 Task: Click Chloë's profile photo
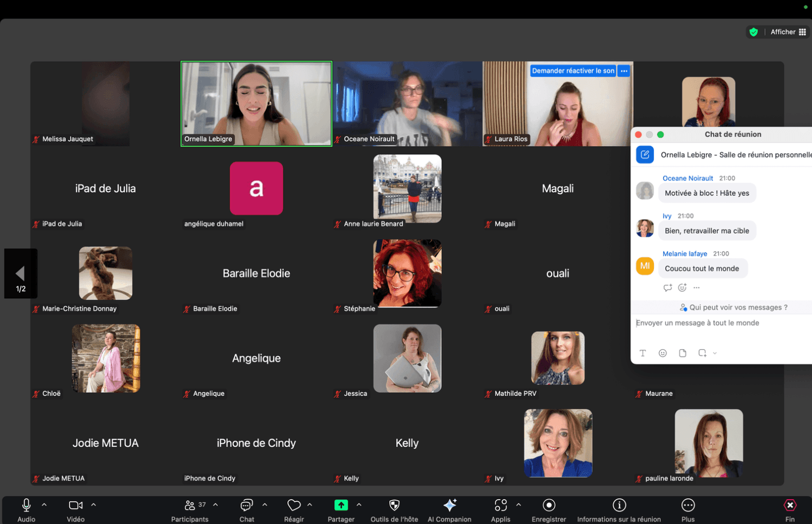point(106,358)
